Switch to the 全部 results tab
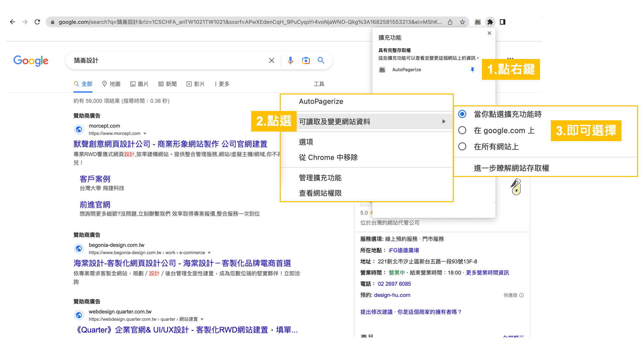 [x=83, y=84]
